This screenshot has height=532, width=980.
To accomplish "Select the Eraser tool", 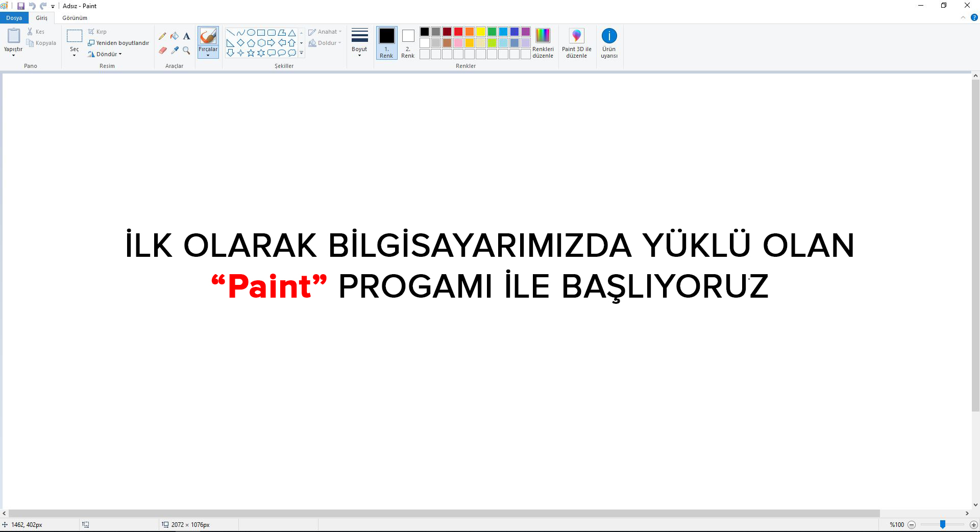I will point(162,51).
